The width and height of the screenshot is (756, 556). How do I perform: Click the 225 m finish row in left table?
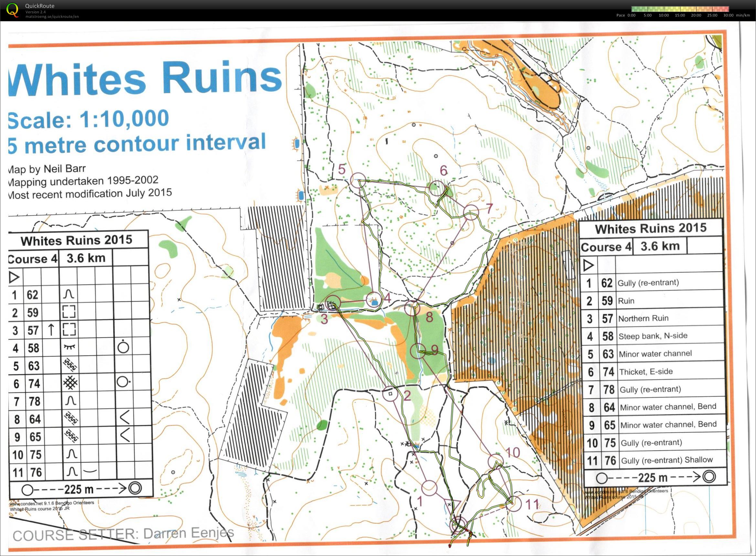[80, 489]
